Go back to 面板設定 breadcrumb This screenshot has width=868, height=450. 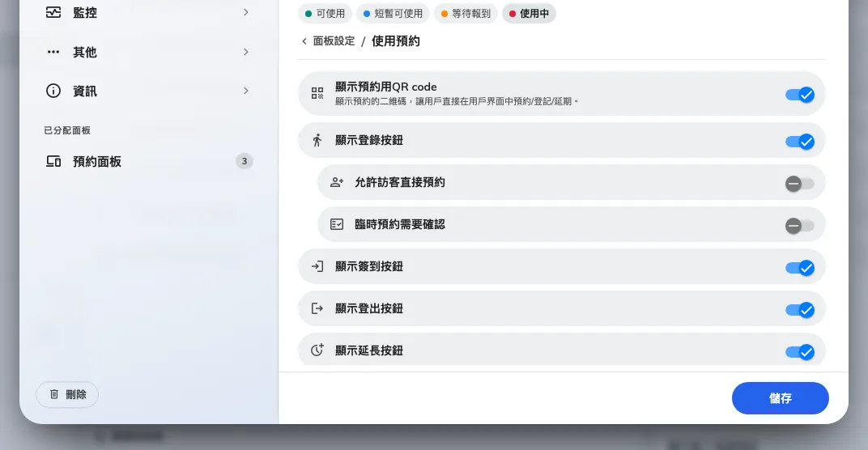click(334, 41)
